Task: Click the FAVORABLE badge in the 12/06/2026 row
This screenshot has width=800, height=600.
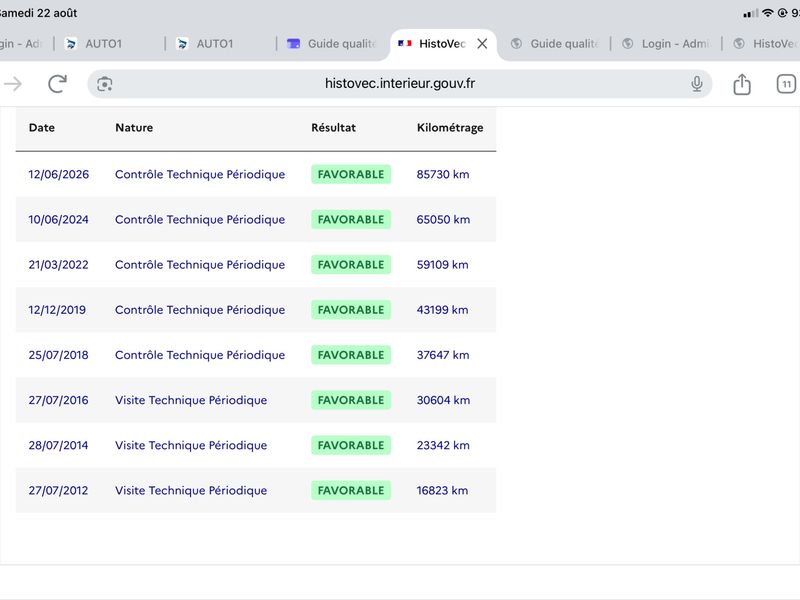Action: pos(351,174)
